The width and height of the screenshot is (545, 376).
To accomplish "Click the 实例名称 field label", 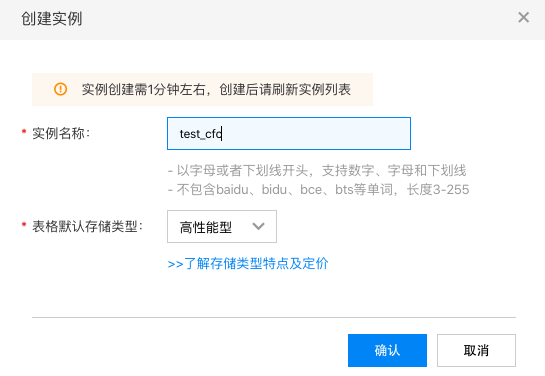I will pyautogui.click(x=61, y=133).
